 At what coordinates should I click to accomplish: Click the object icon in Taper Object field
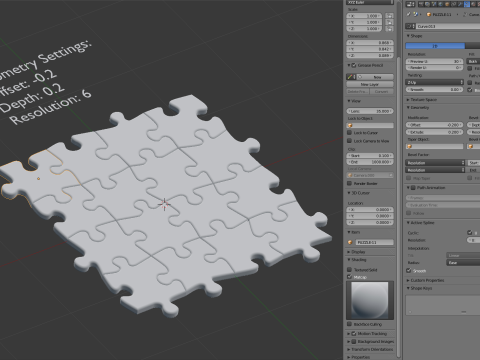coord(409,146)
